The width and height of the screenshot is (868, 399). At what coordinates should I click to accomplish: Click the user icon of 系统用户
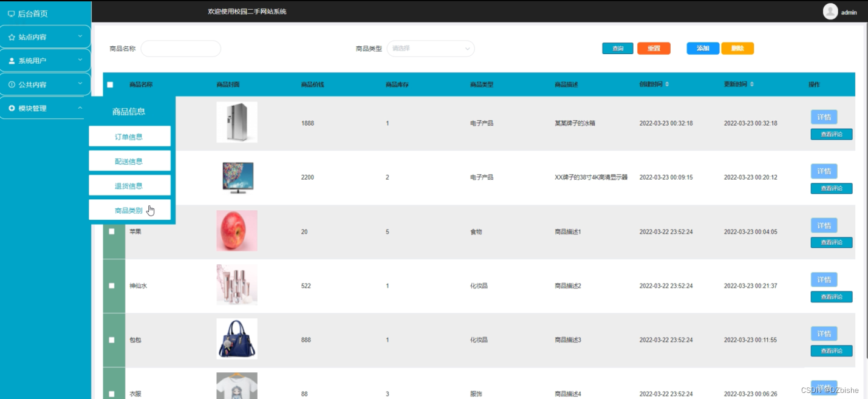pyautogui.click(x=12, y=61)
